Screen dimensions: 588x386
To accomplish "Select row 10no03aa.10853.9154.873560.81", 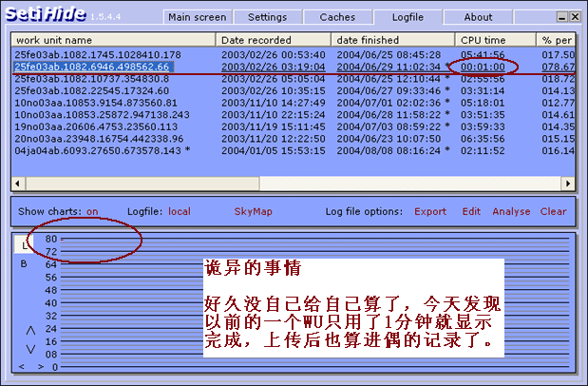I will [294, 103].
